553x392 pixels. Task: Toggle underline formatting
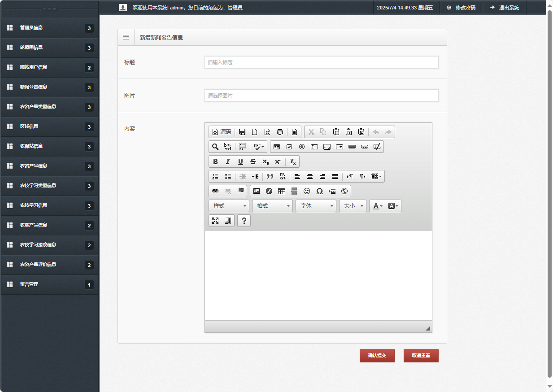[240, 161]
